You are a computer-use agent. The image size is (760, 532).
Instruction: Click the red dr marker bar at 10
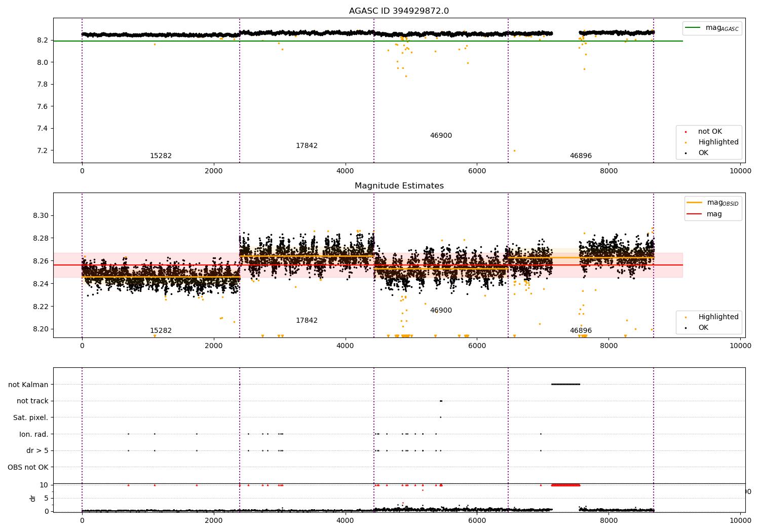click(565, 485)
